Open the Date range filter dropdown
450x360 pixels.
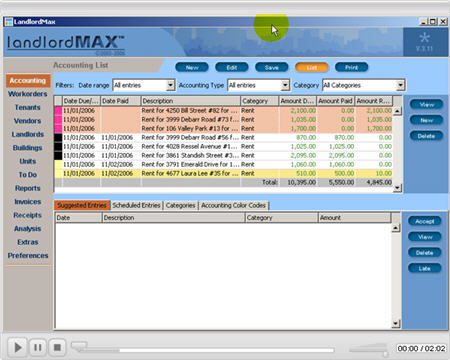[x=170, y=85]
